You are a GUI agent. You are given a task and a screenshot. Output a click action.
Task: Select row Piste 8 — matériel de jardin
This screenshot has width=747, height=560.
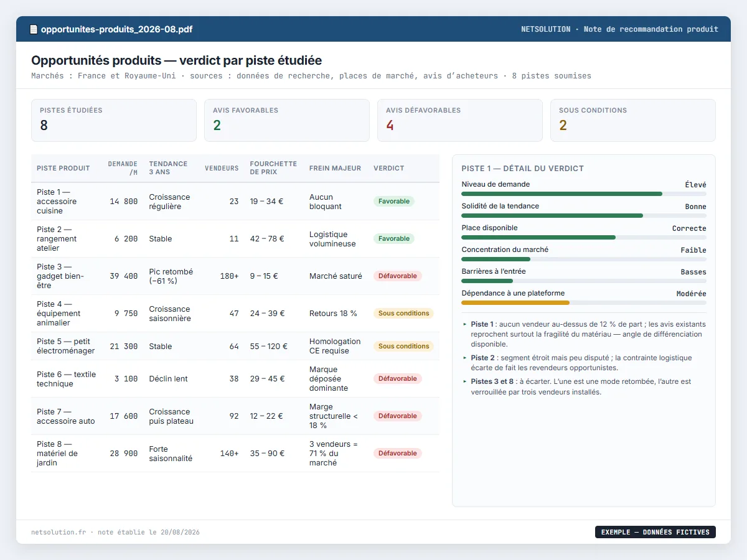tap(235, 454)
